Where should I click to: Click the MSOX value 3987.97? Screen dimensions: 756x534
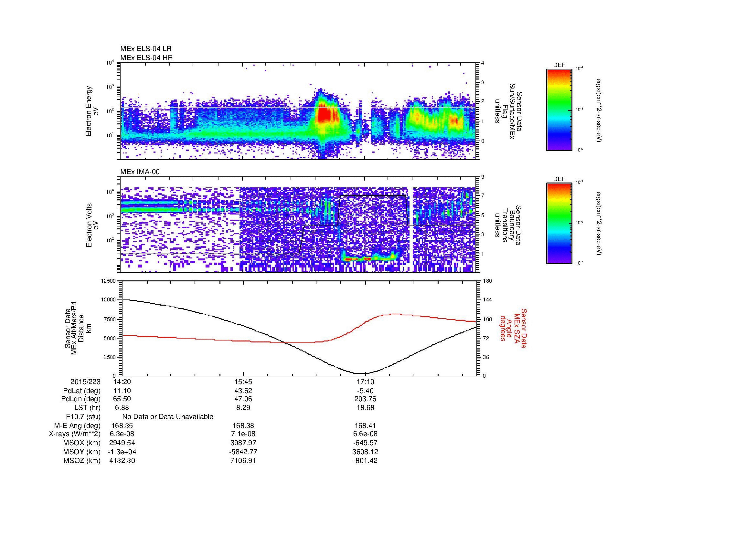click(x=243, y=443)
